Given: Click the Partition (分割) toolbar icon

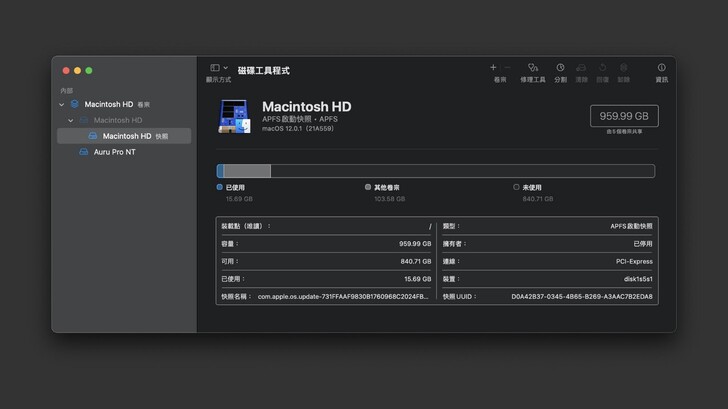Looking at the screenshot, I should (x=560, y=68).
